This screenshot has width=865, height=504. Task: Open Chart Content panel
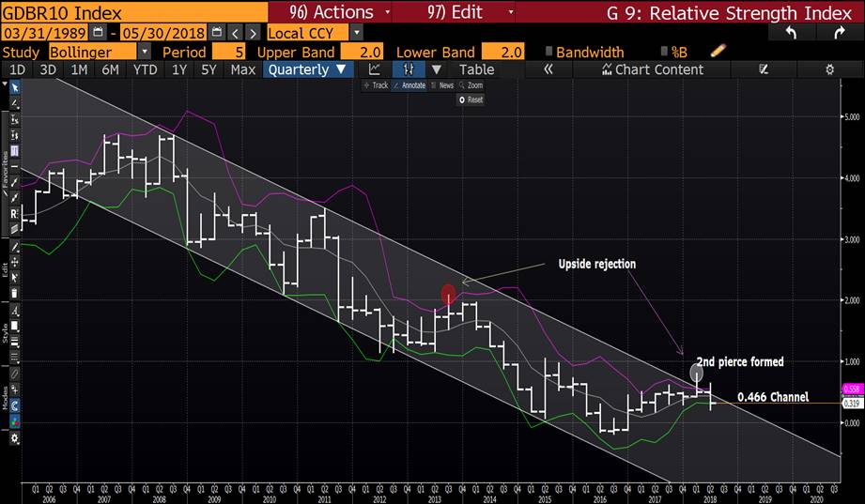[x=652, y=69]
